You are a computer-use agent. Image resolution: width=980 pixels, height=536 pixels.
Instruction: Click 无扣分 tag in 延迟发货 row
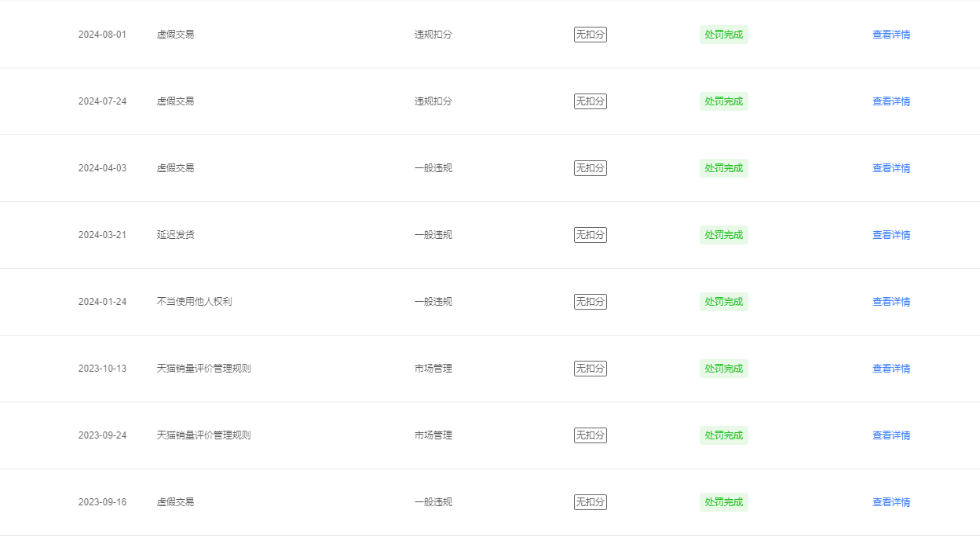[x=591, y=235]
